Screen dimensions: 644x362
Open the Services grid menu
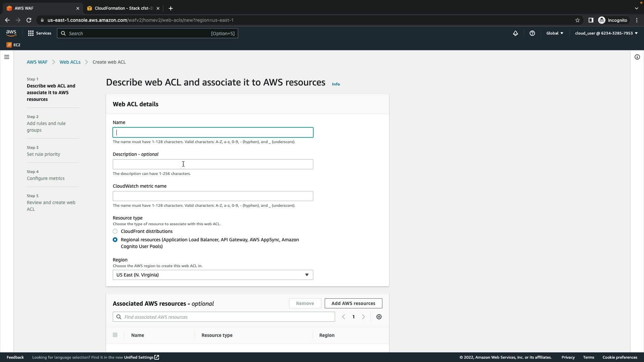(39, 33)
